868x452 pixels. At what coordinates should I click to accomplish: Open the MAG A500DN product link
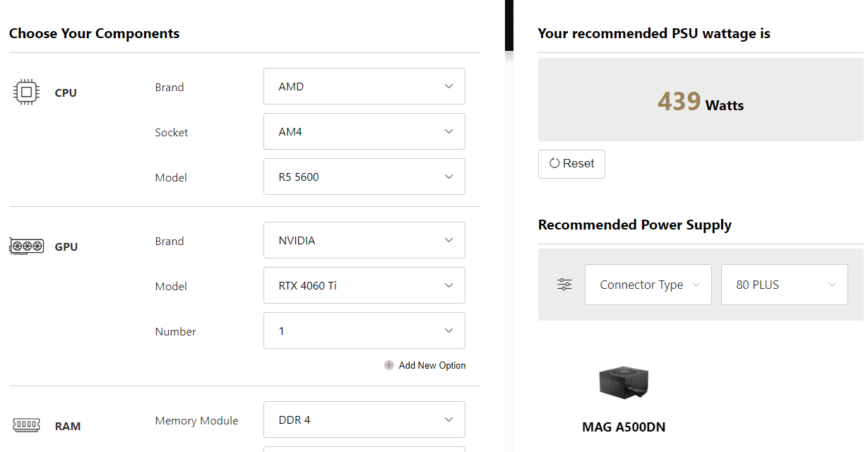624,427
